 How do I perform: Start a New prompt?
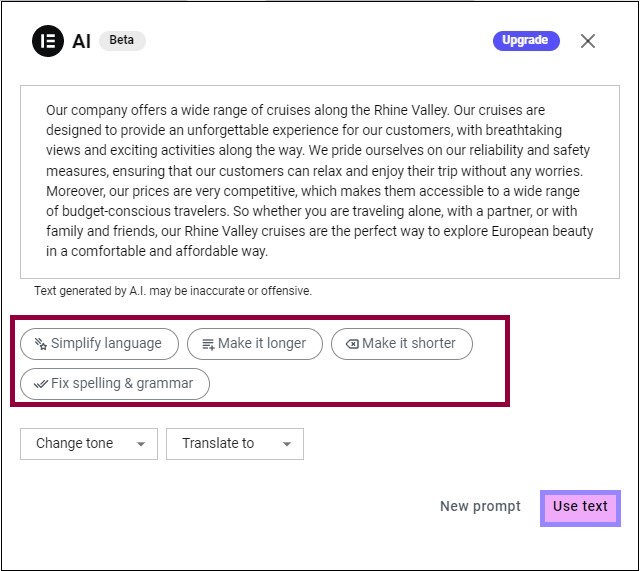[x=480, y=507]
